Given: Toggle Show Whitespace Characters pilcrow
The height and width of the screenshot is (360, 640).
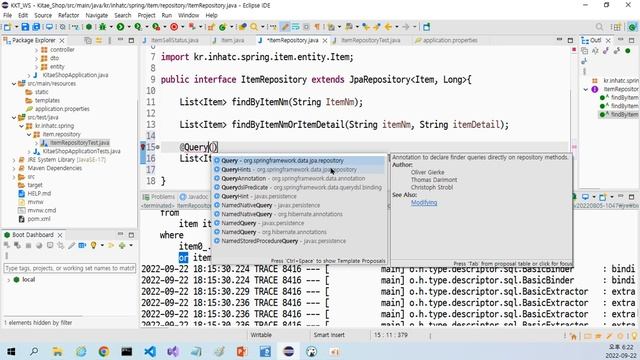Looking at the screenshot, I should point(317,27).
